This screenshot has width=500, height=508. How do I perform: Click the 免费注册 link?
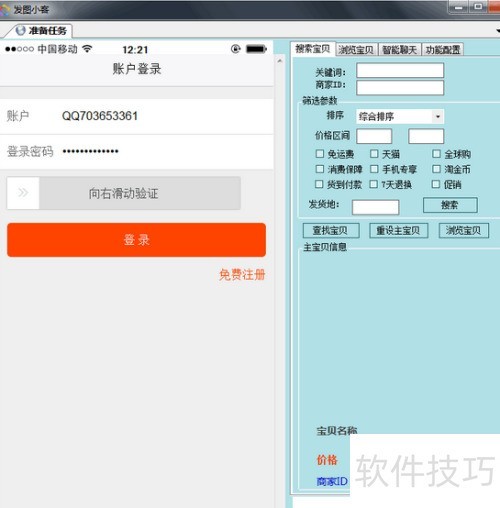242,275
